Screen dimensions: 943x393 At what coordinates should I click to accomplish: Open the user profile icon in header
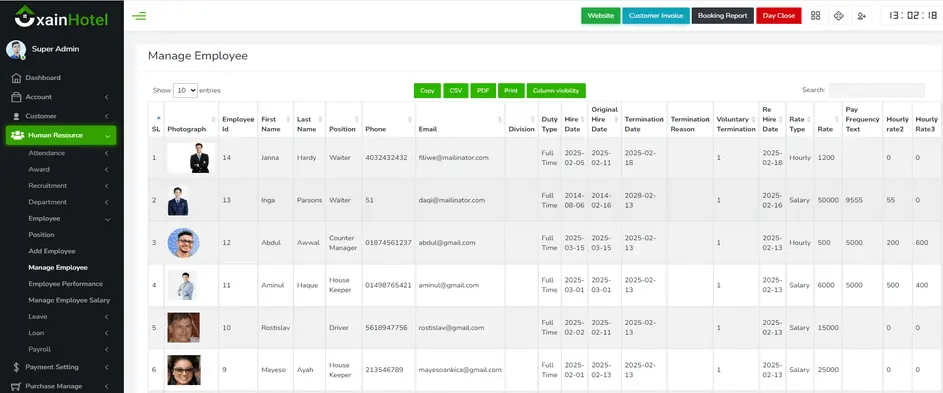[x=861, y=16]
